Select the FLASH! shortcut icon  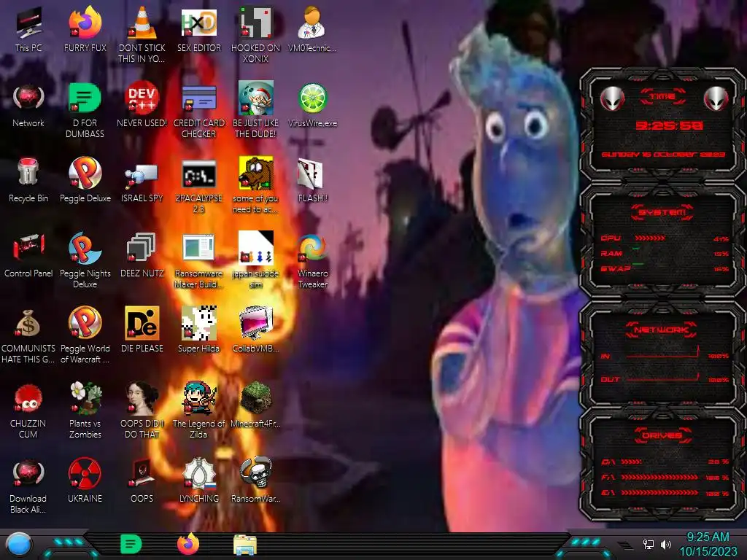tap(311, 174)
